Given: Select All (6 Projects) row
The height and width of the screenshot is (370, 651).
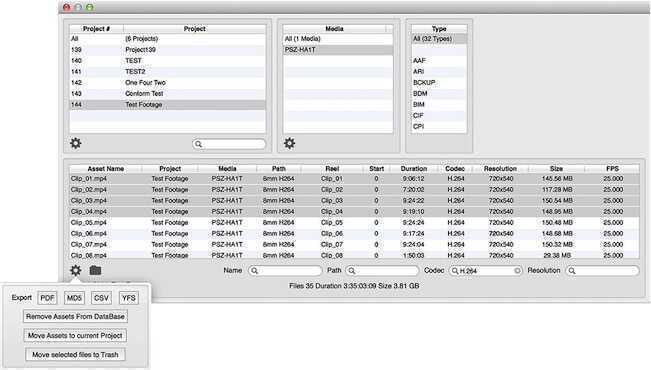Looking at the screenshot, I should (168, 39).
